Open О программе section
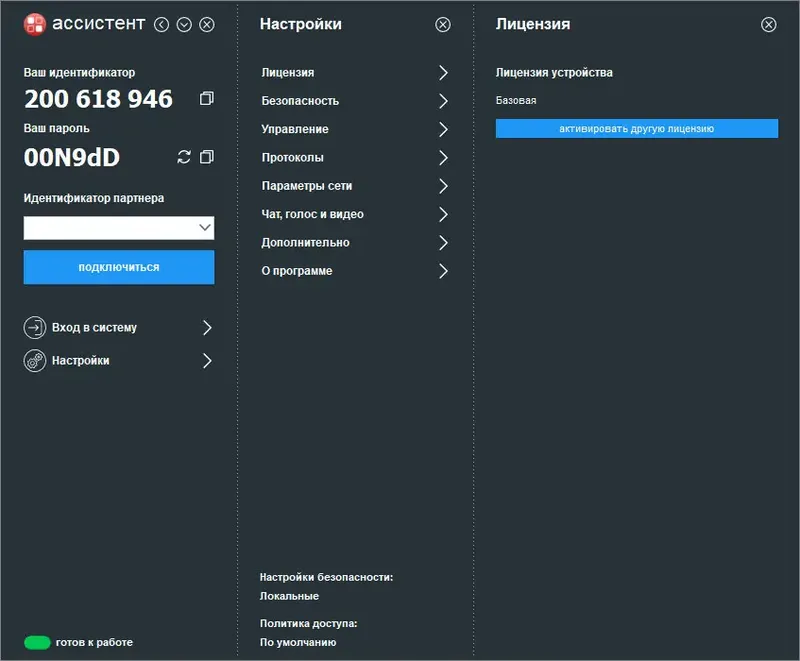 (x=297, y=271)
